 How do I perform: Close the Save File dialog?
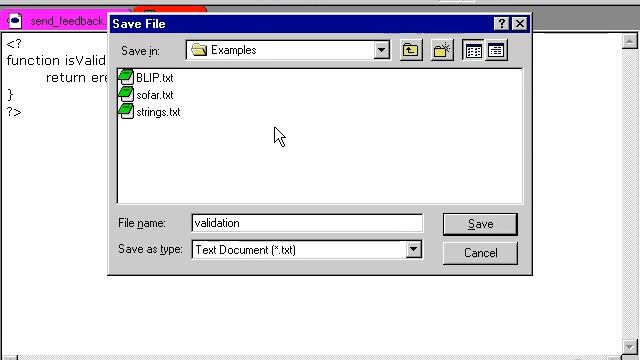click(520, 24)
